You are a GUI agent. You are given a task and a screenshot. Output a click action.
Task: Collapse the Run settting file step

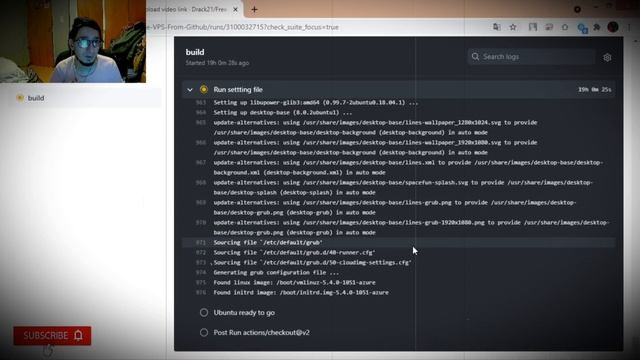[x=190, y=90]
